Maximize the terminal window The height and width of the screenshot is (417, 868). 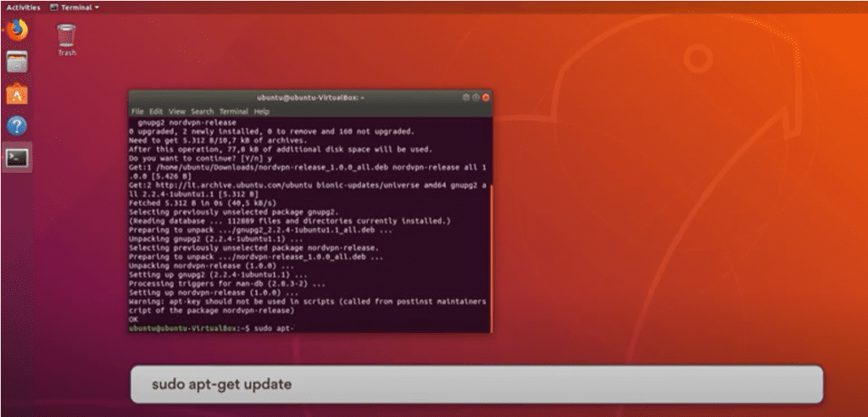pyautogui.click(x=476, y=97)
